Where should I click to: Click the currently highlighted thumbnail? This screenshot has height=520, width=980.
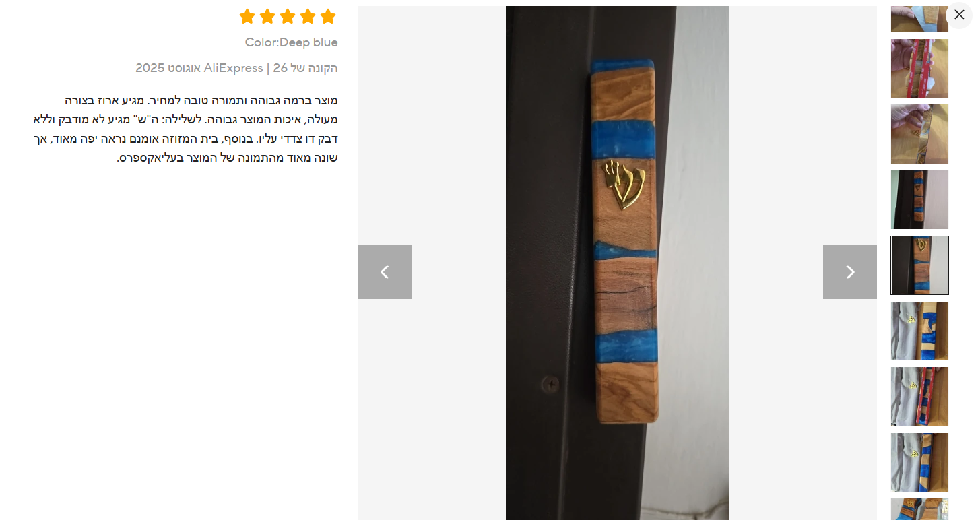[x=919, y=265]
